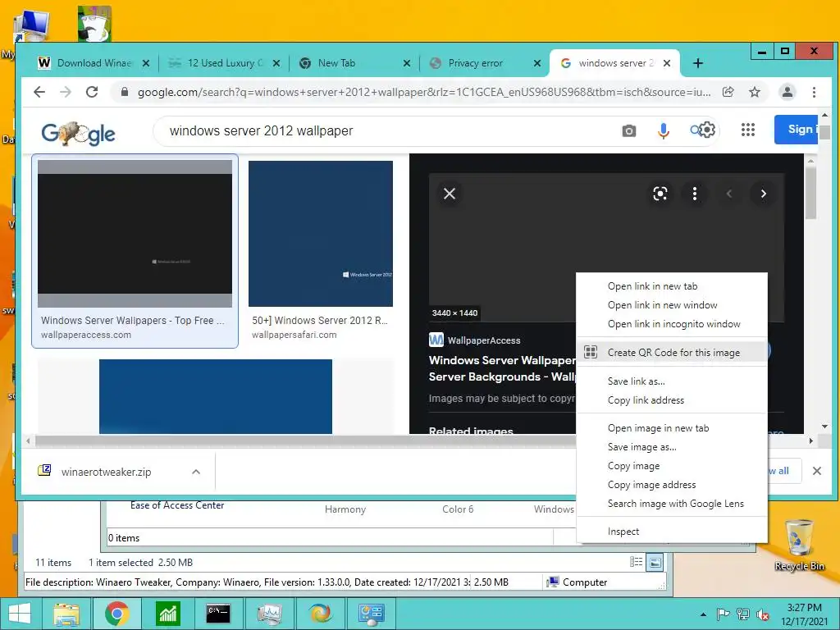This screenshot has width=840, height=630.
Task: Switch Explorer window to details view
Action: tap(636, 562)
